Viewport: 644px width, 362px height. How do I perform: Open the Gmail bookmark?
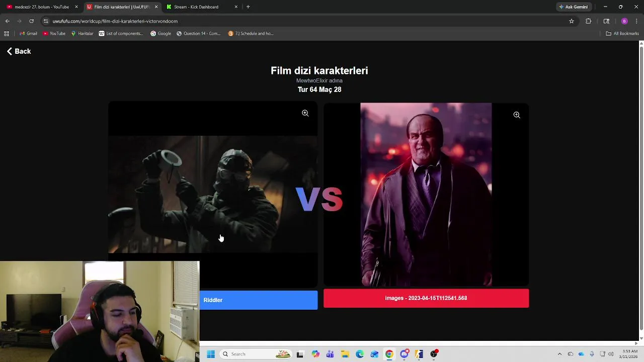[28, 34]
